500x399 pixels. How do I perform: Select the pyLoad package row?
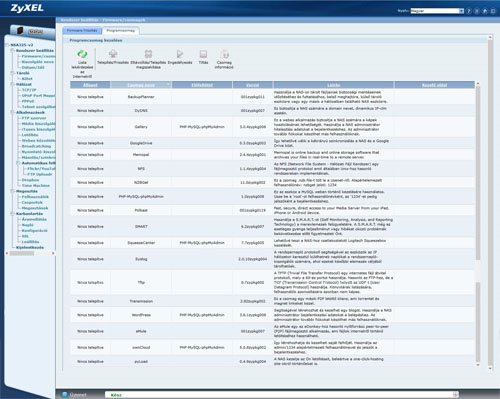(x=272, y=361)
